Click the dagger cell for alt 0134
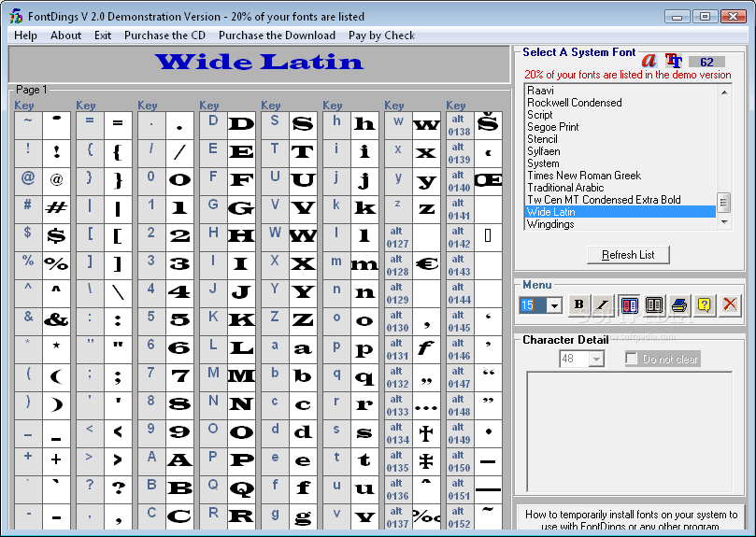756x537 pixels. coord(427,431)
